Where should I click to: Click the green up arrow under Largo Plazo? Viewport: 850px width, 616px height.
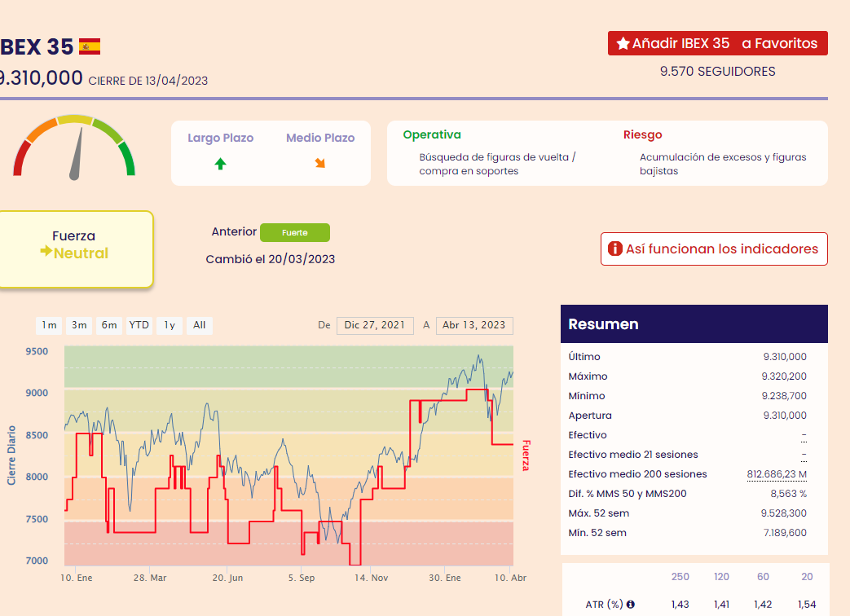click(220, 164)
